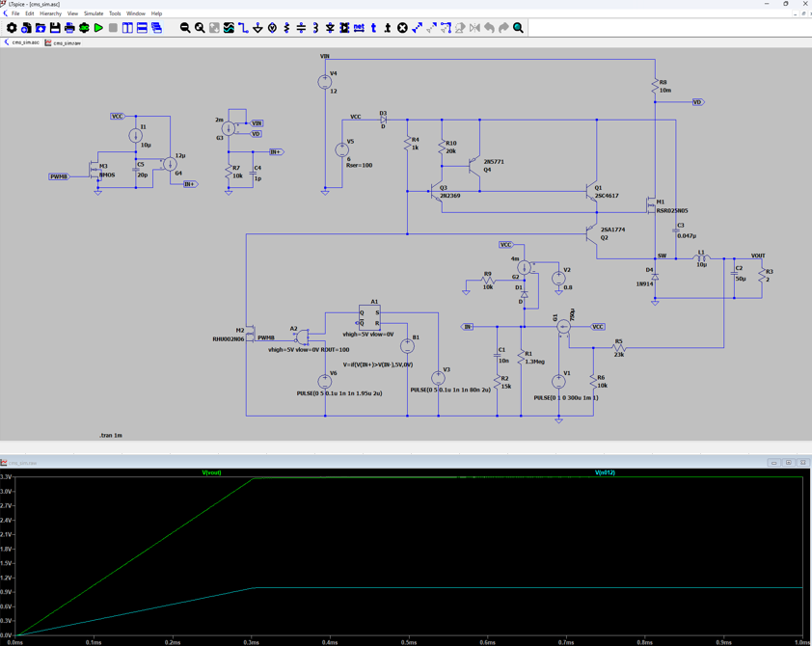The height and width of the screenshot is (646, 812).
Task: Click the B1 behavioral source expression text
Action: coord(378,364)
